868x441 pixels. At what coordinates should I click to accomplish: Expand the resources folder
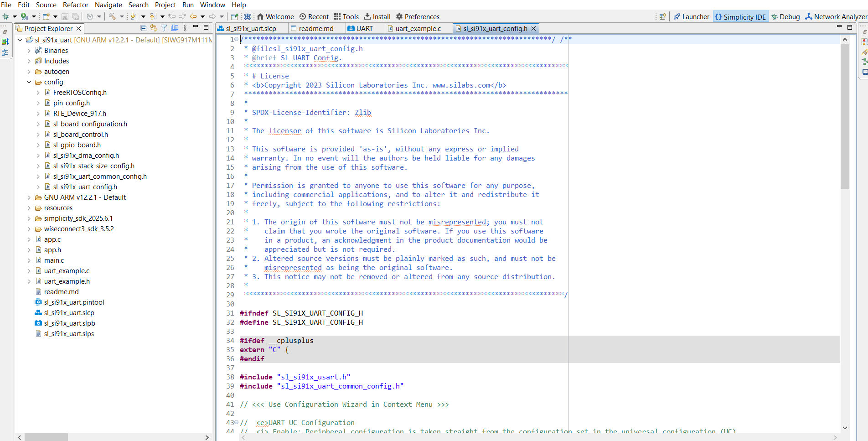(29, 208)
